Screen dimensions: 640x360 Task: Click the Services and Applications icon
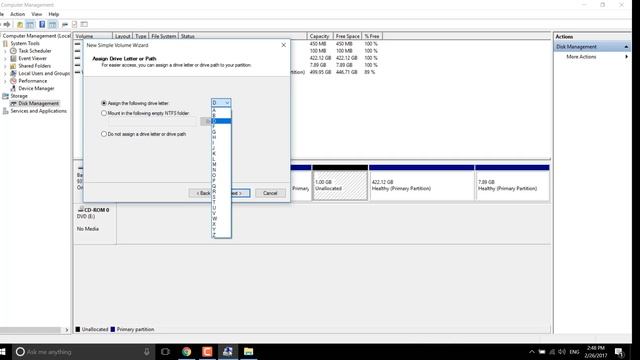coord(5,111)
